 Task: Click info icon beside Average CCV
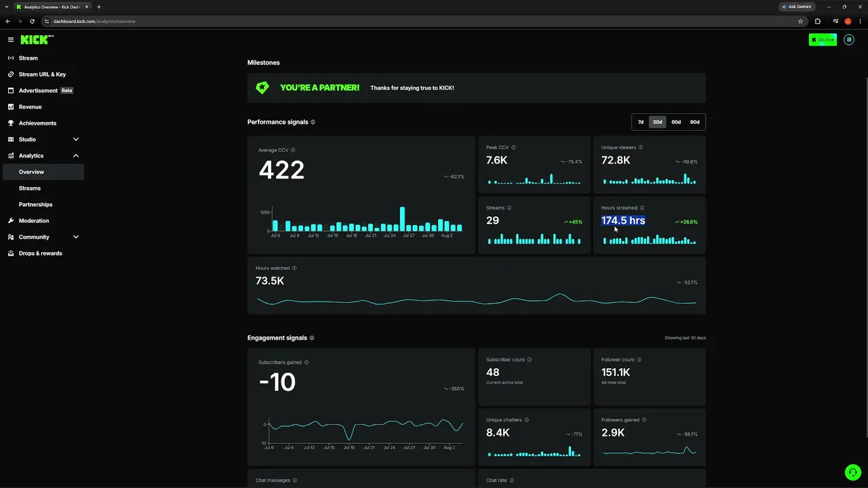click(293, 150)
